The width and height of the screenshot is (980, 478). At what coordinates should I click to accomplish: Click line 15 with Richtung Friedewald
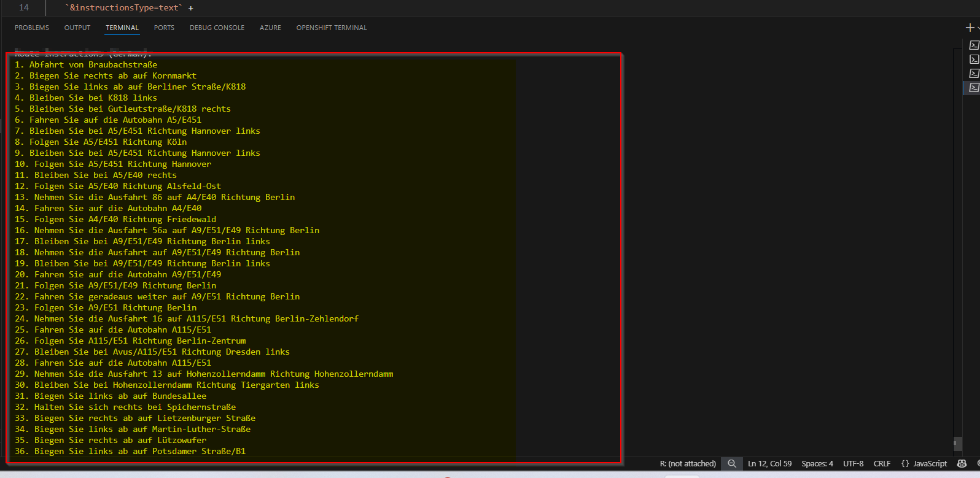[115, 219]
